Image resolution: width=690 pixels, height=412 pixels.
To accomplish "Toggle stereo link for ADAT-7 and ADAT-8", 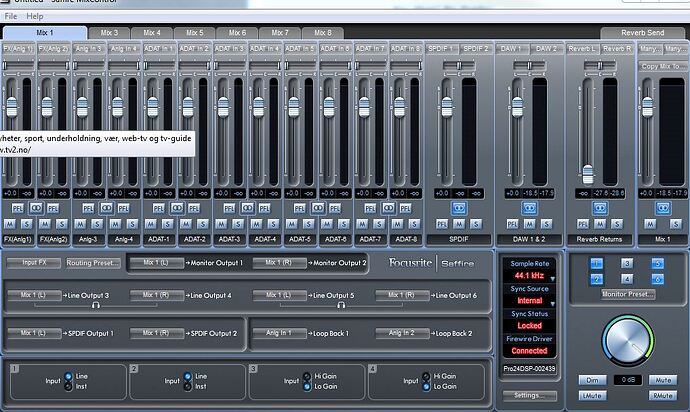I will point(388,208).
